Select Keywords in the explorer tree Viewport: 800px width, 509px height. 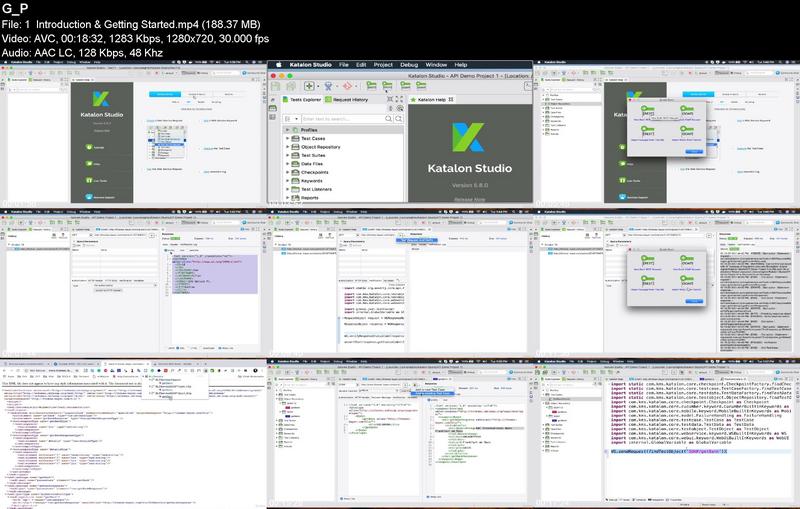tap(312, 181)
